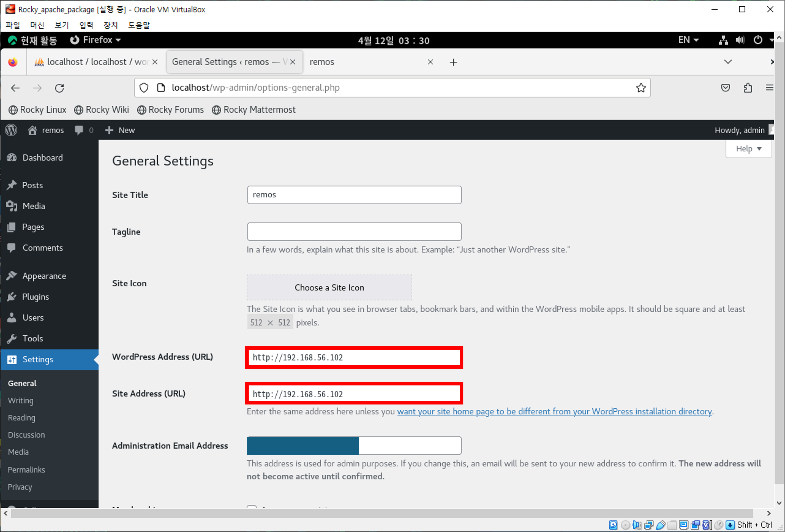Click the site shield tracking protection icon

click(x=144, y=88)
